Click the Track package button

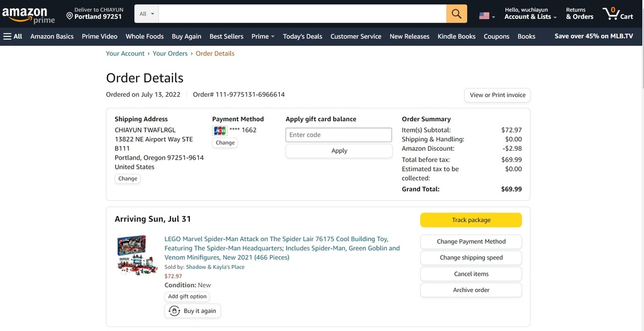[471, 220]
